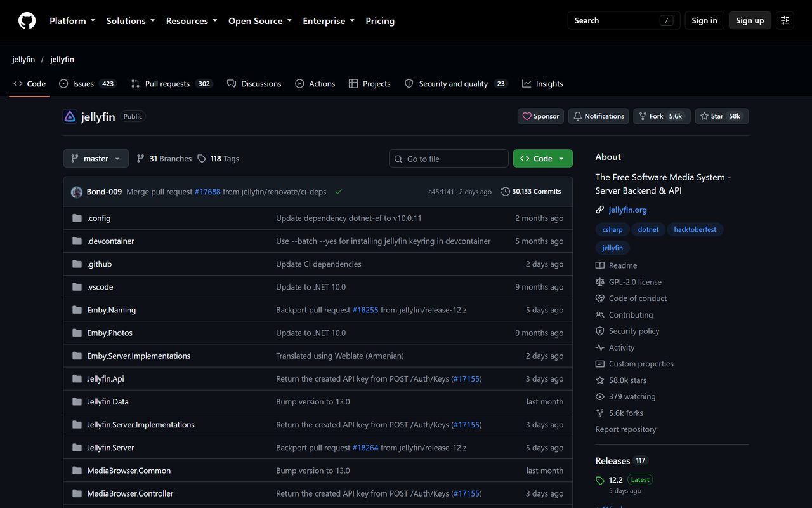Open the Insights tab
The height and width of the screenshot is (508, 812).
point(542,84)
